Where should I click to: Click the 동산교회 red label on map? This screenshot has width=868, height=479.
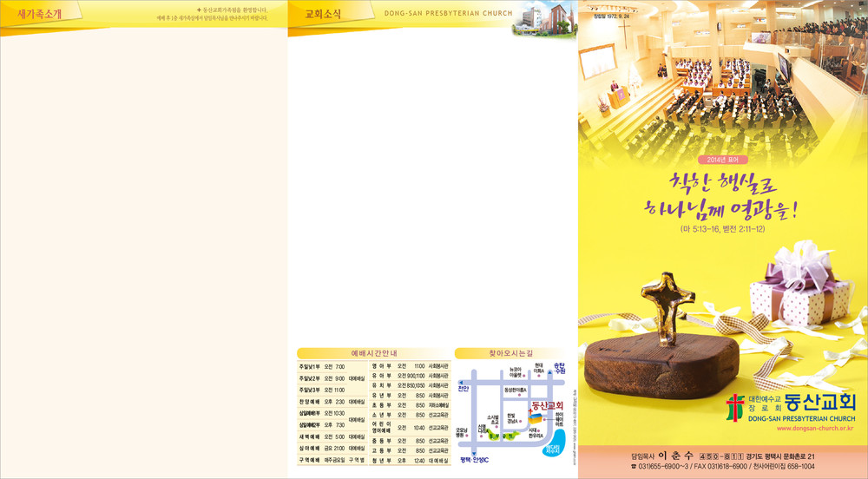(548, 406)
